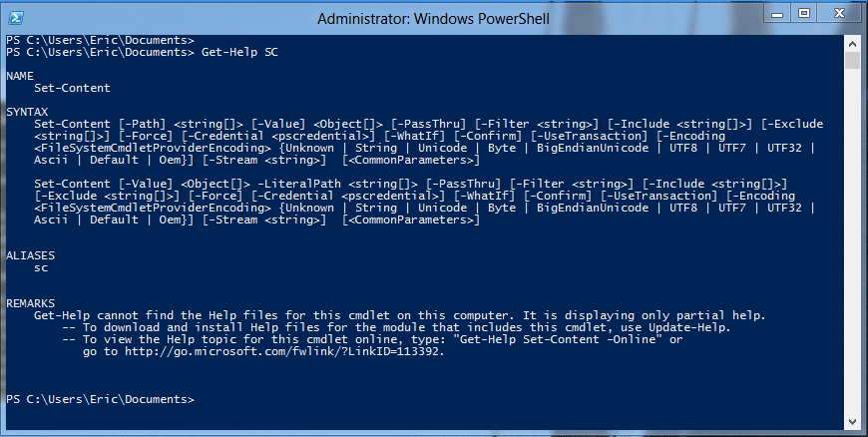Click the Get-Help SC command text
This screenshot has height=437, width=868.
(x=239, y=52)
